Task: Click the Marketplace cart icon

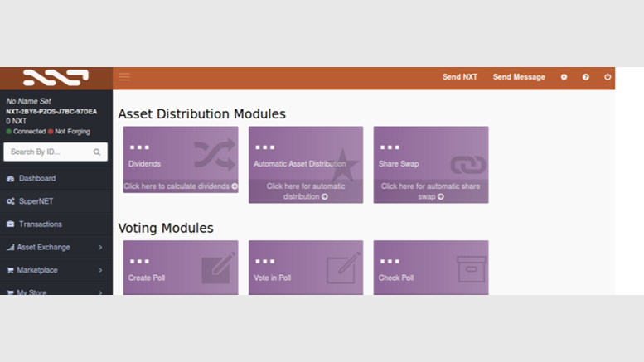Action: pos(10,270)
